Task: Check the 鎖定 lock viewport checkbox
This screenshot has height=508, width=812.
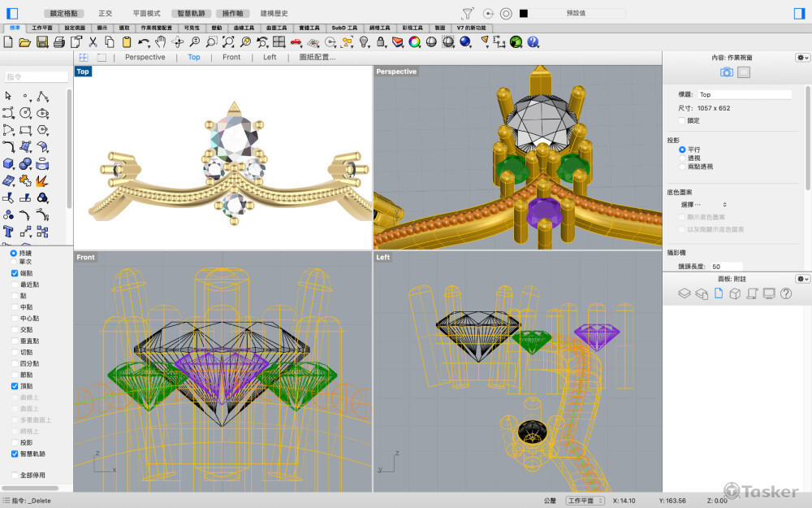Action: (x=681, y=120)
